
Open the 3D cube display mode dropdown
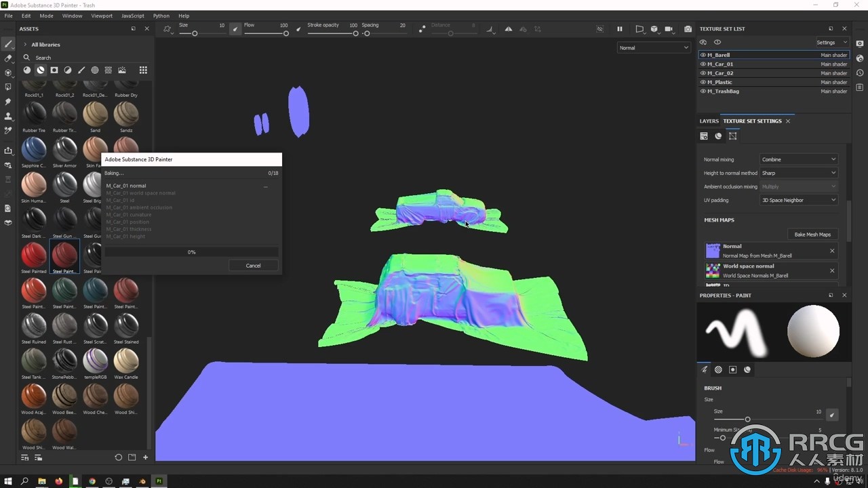(x=654, y=29)
